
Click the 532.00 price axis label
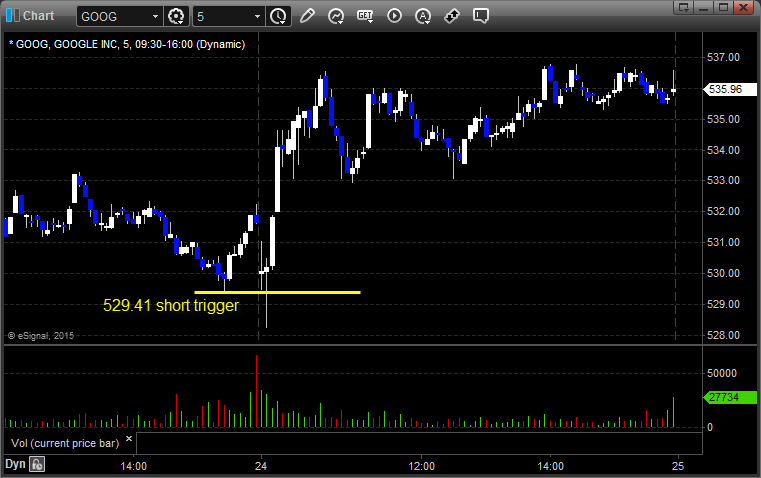[723, 211]
